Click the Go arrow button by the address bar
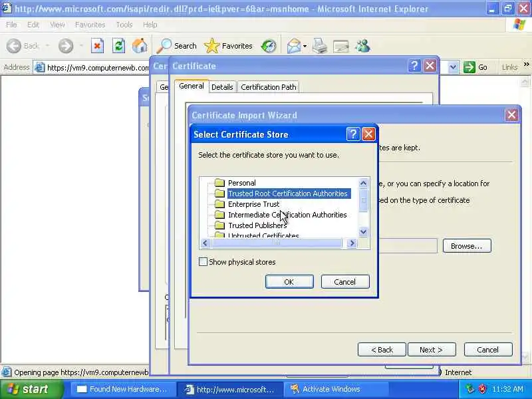Viewport: 532px width, 399px height. click(x=475, y=67)
